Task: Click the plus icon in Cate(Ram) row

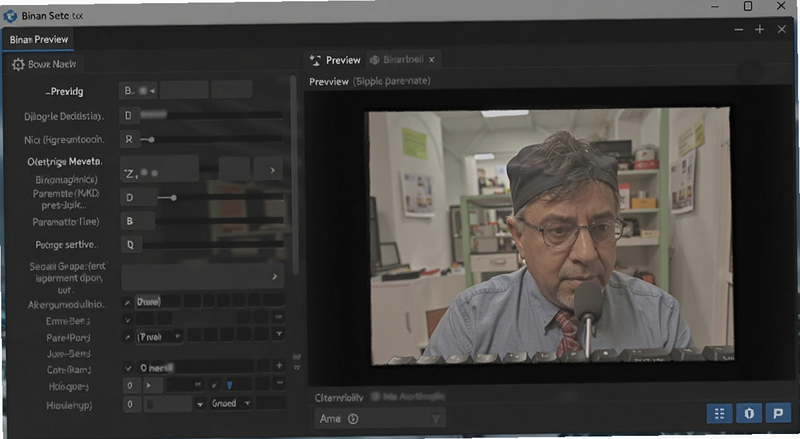Action: [279, 365]
